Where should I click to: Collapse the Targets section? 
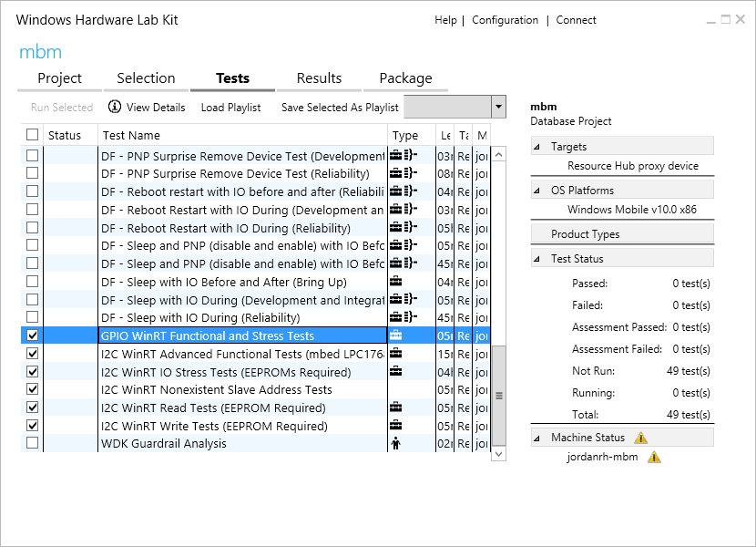(536, 147)
